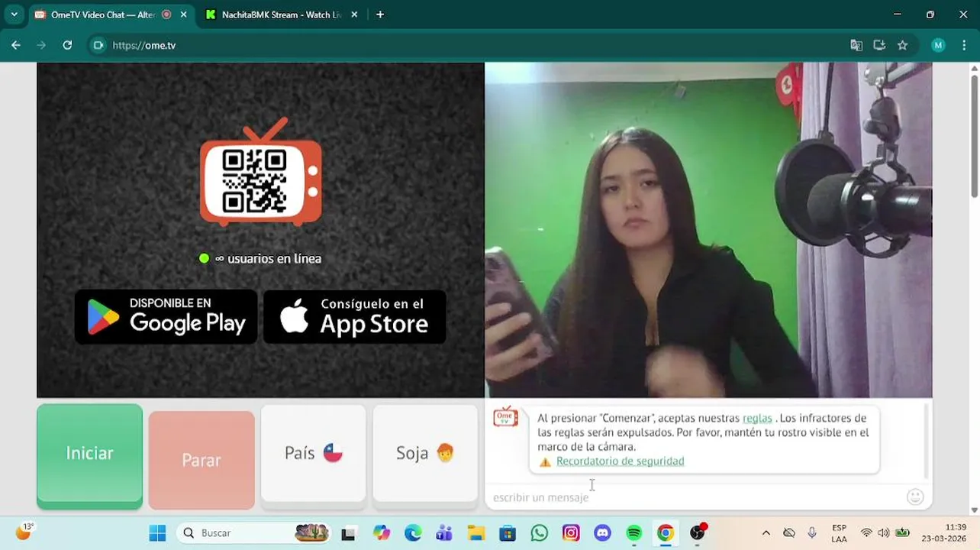Click the escribir un mensaje input field
The image size is (980, 550).
[x=695, y=497]
